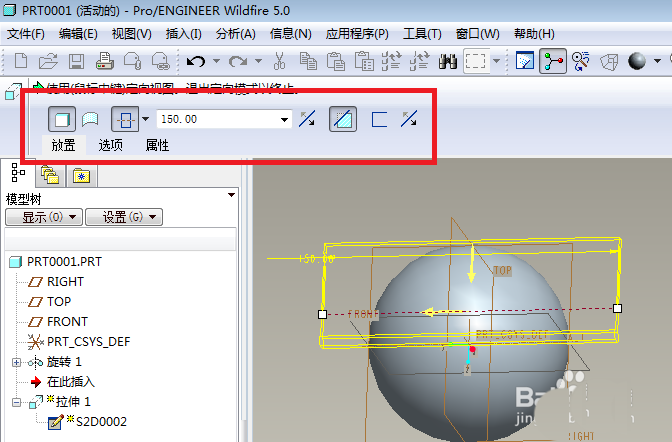672x442 pixels.
Task: Open the depth option dropdown arrow
Action: [146, 119]
